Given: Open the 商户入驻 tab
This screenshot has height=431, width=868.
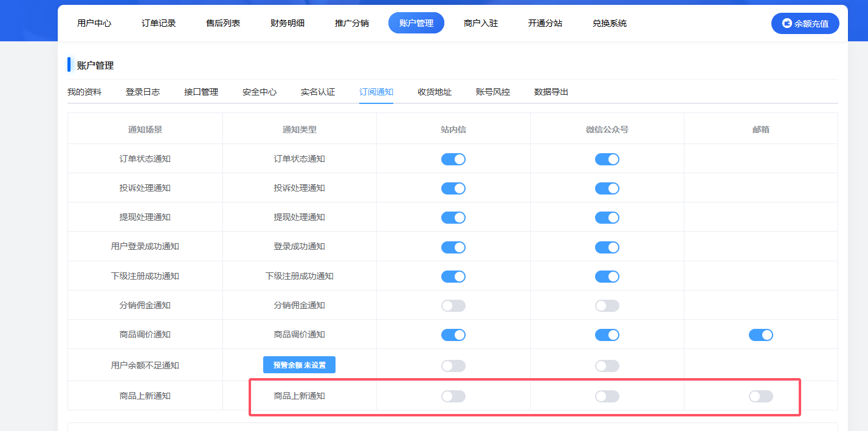Looking at the screenshot, I should [x=481, y=23].
